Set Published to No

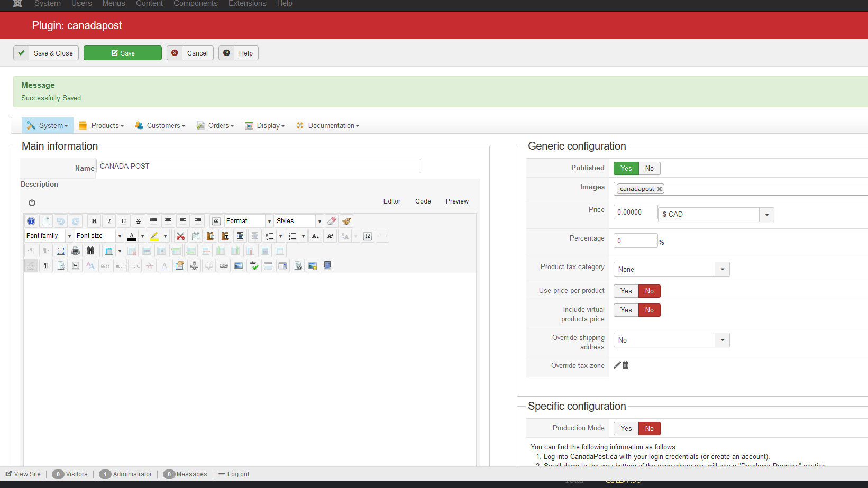650,168
